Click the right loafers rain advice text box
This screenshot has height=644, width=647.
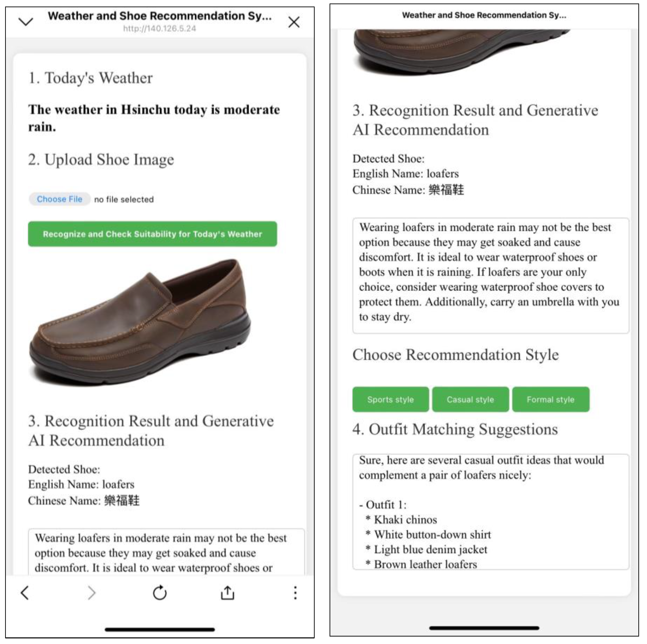490,275
